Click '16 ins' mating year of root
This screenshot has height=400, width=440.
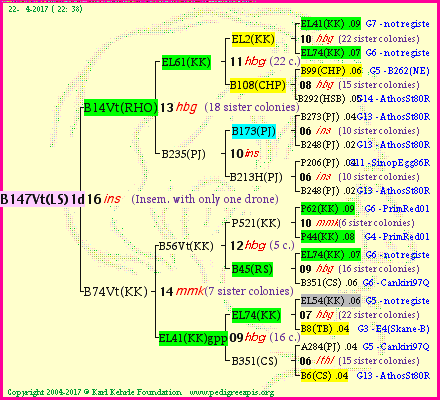coord(104,199)
